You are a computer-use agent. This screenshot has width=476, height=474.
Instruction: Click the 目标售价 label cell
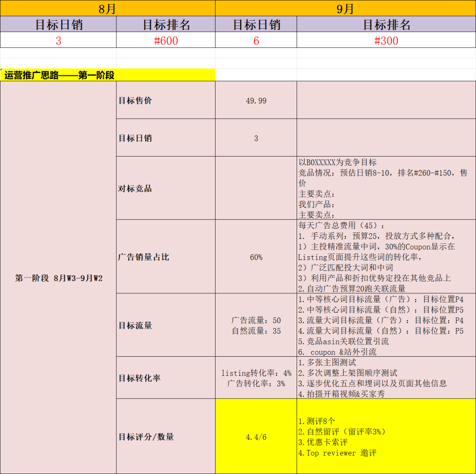tap(166, 100)
